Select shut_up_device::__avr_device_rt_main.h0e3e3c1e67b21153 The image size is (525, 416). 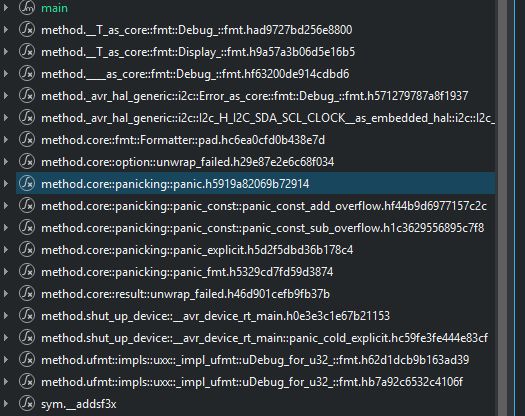point(215,316)
